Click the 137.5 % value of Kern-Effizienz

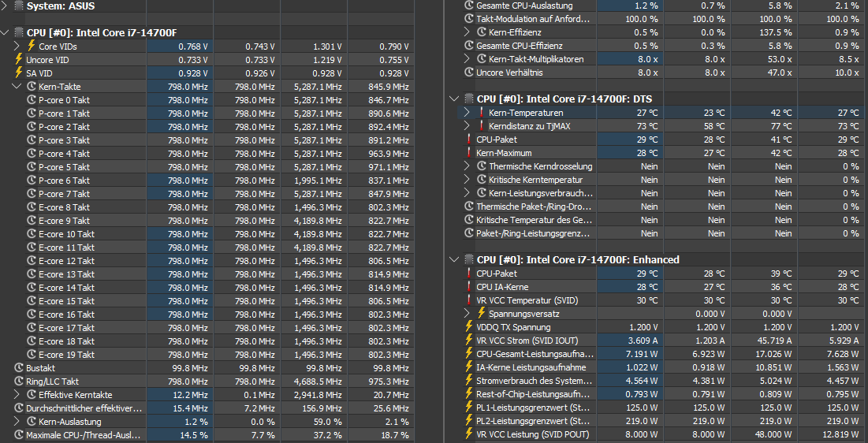776,32
